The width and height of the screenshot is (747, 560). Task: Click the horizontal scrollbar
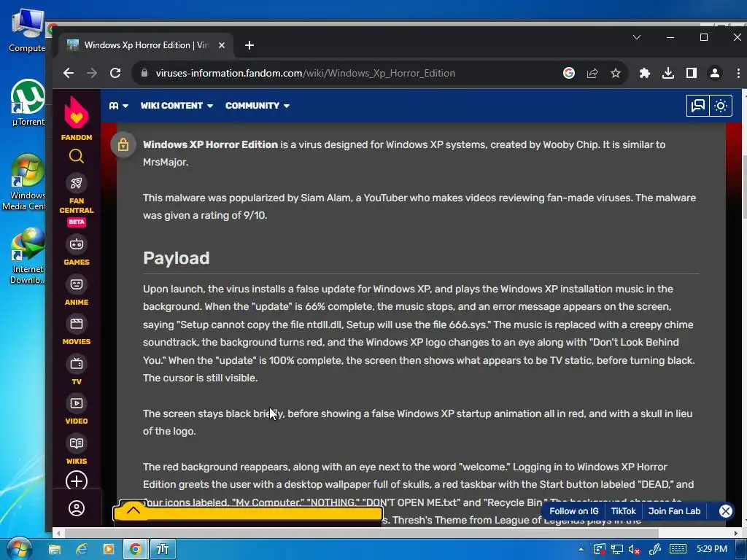[x=361, y=533]
